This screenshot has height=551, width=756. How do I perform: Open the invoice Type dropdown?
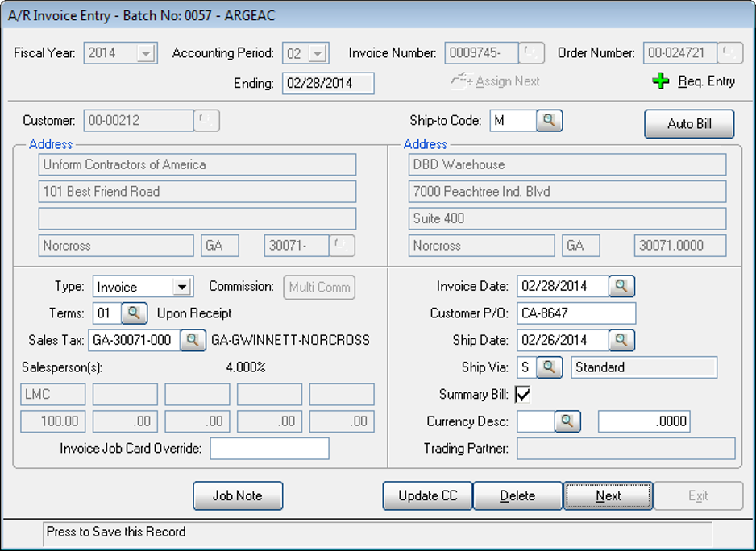[x=182, y=287]
